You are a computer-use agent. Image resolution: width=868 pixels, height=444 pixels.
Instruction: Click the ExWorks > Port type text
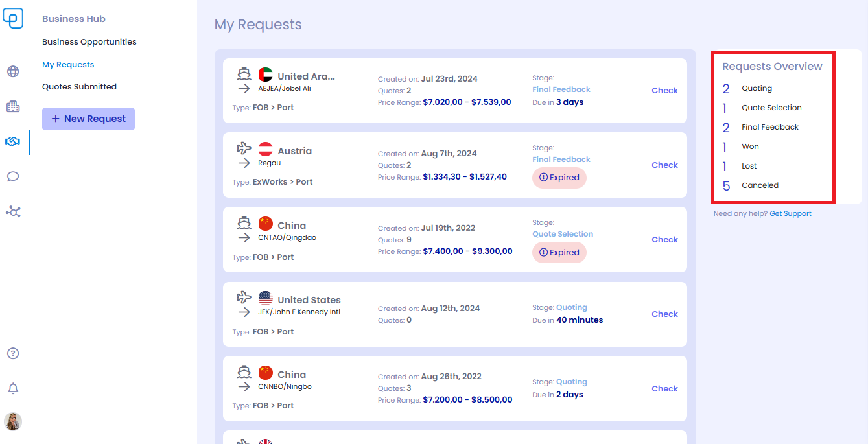(283, 182)
